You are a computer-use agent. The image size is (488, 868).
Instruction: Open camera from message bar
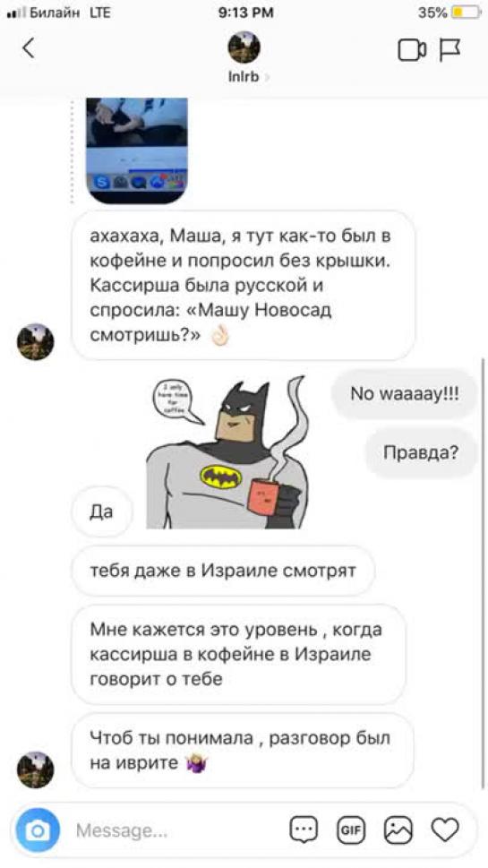point(38,829)
